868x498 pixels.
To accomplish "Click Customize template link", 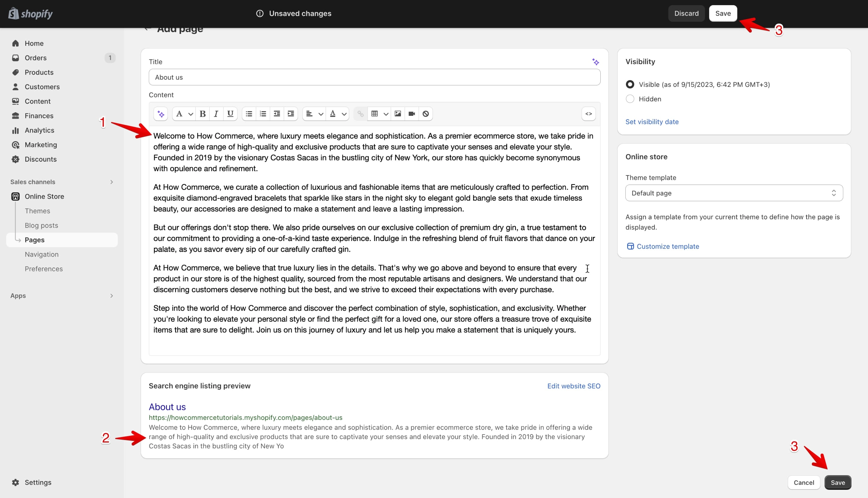I will tap(663, 246).
